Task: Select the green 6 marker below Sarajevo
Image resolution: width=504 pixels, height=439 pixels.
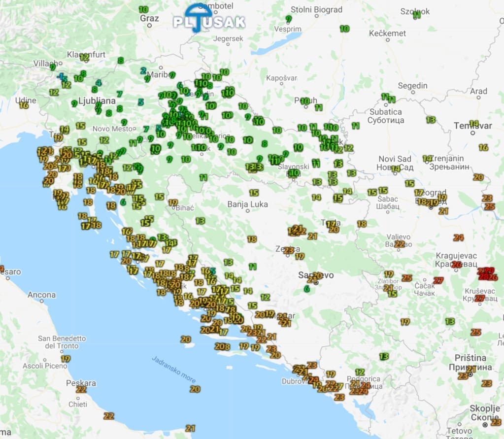Action: pos(307,289)
